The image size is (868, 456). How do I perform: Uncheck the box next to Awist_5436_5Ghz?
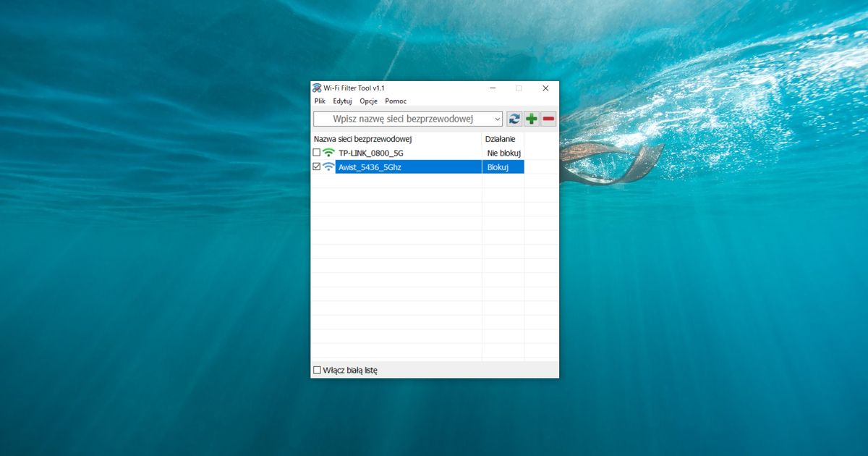pos(316,166)
